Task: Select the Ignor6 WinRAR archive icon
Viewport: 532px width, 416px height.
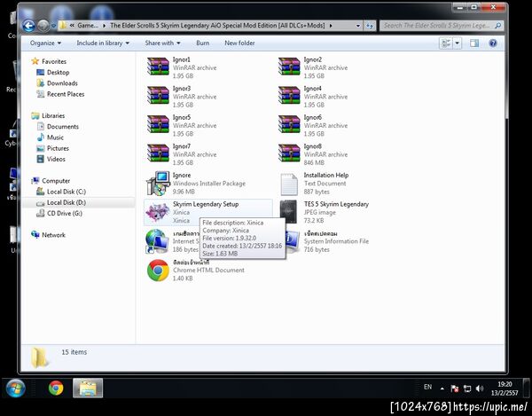Action: pyautogui.click(x=289, y=124)
